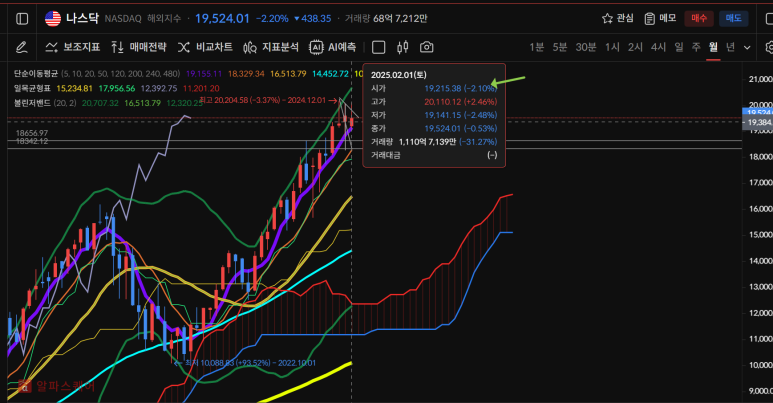773x403 pixels.
Task: Click 나스닥 index name
Action: [x=82, y=19]
